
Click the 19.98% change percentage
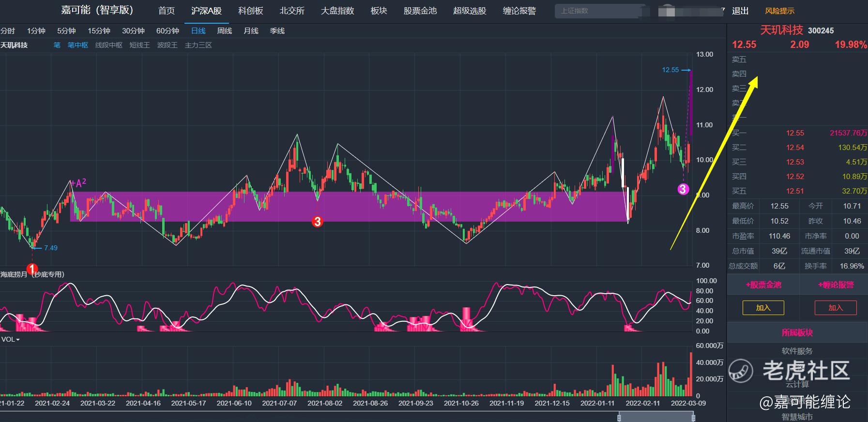click(x=851, y=45)
